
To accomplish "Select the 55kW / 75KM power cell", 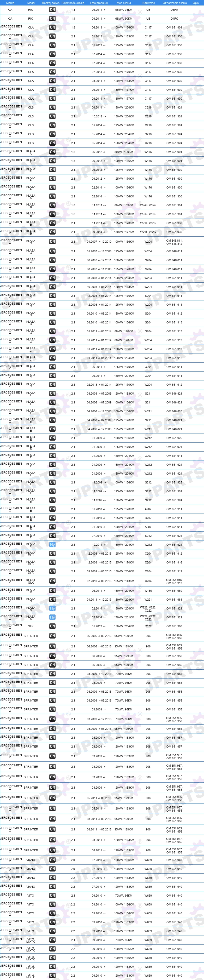I will coord(124,9).
